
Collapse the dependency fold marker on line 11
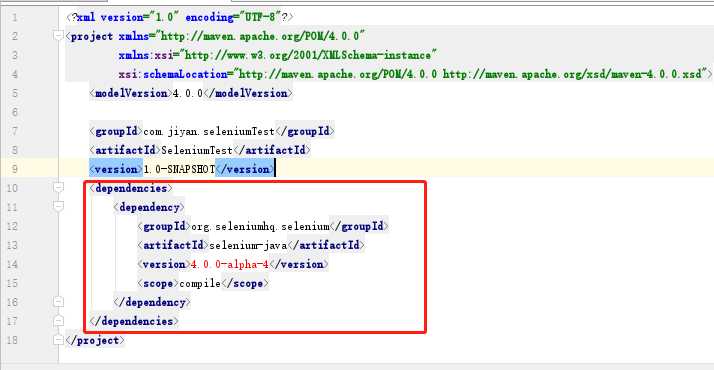[x=58, y=206]
